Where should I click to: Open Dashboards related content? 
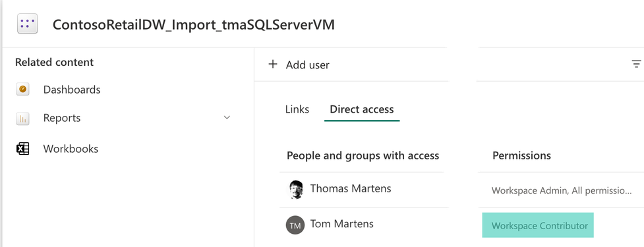pos(72,90)
